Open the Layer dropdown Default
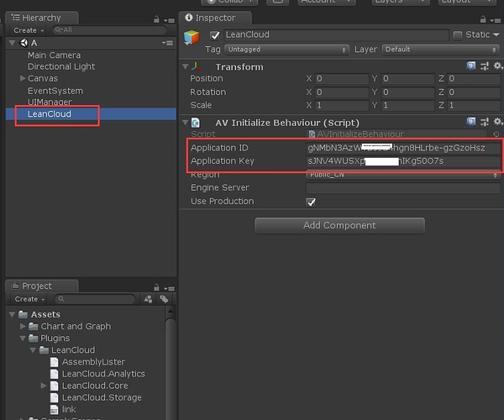The image size is (504, 420). [x=440, y=50]
